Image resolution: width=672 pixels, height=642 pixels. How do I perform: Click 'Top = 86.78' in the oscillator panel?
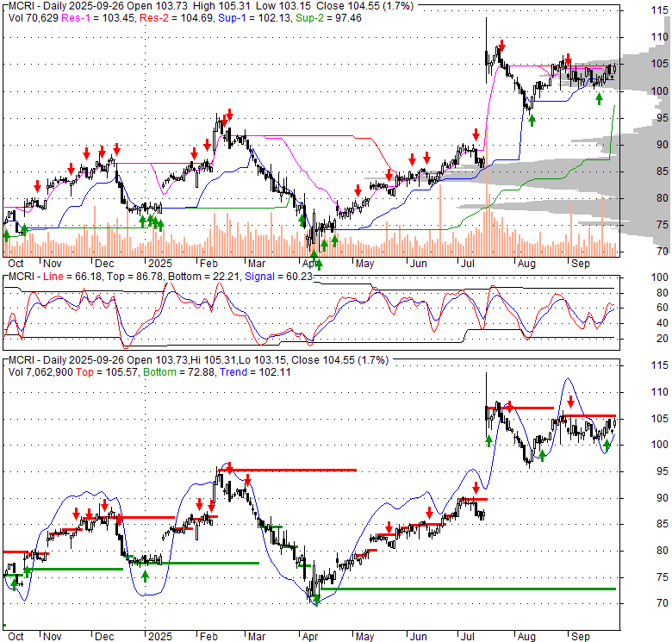click(135, 277)
